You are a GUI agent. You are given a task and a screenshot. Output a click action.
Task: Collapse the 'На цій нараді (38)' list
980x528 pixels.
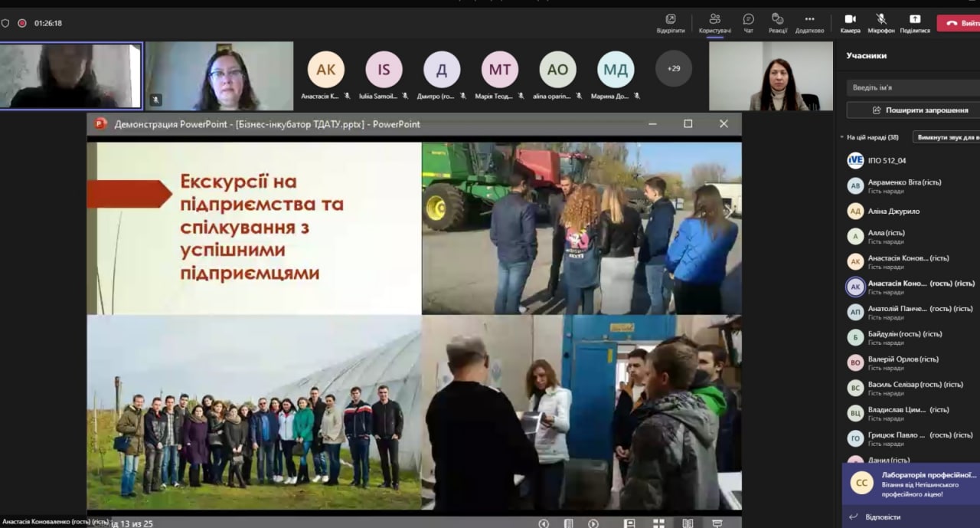(x=843, y=138)
